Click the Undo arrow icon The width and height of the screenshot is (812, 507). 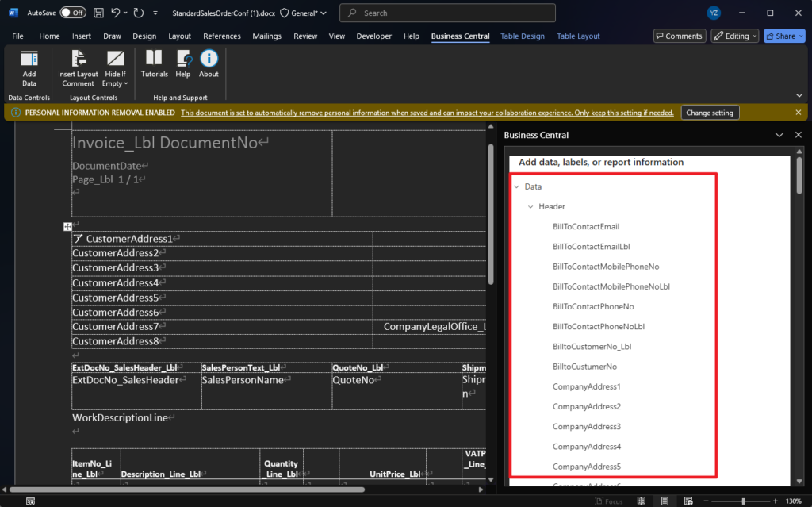point(116,13)
